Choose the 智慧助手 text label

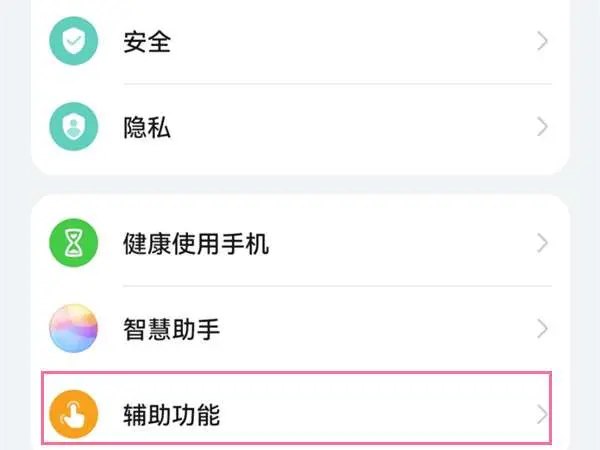tap(171, 328)
